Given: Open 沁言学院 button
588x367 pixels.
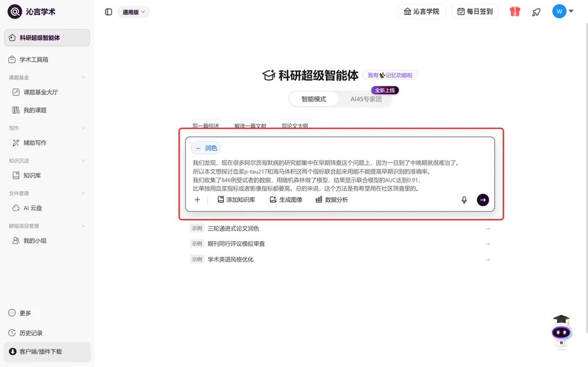Looking at the screenshot, I should tap(422, 11).
